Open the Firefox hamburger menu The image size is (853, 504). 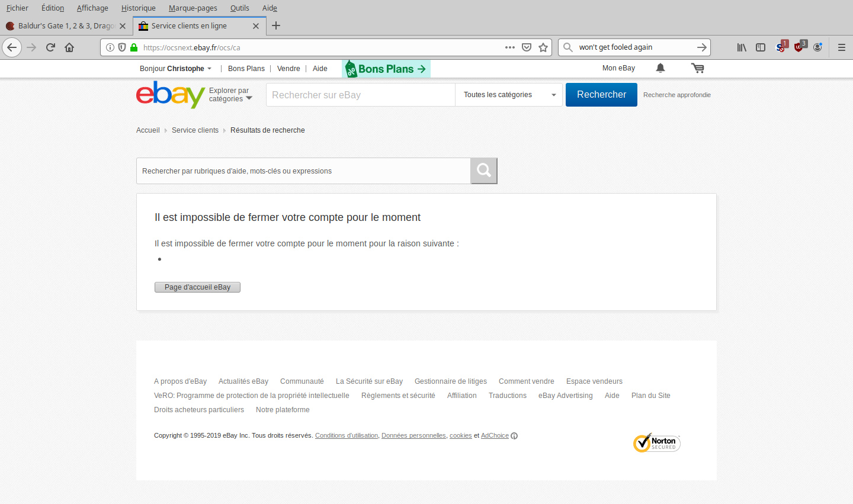pyautogui.click(x=842, y=47)
